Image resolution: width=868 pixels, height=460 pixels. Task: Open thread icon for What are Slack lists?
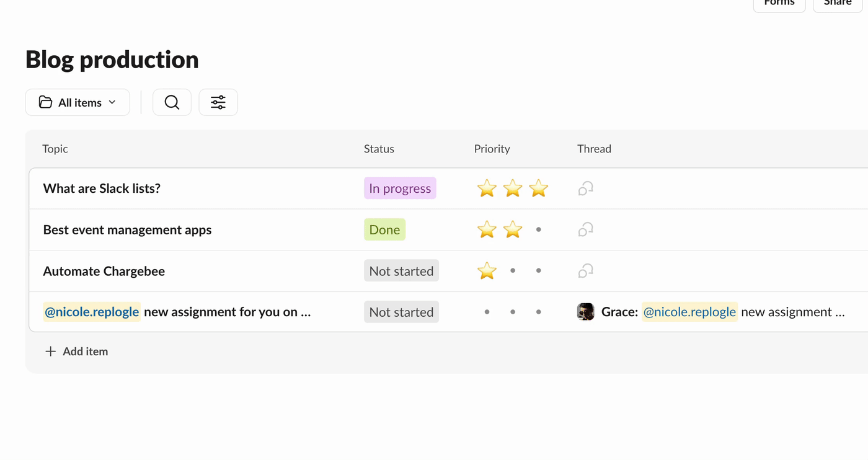[x=586, y=188]
